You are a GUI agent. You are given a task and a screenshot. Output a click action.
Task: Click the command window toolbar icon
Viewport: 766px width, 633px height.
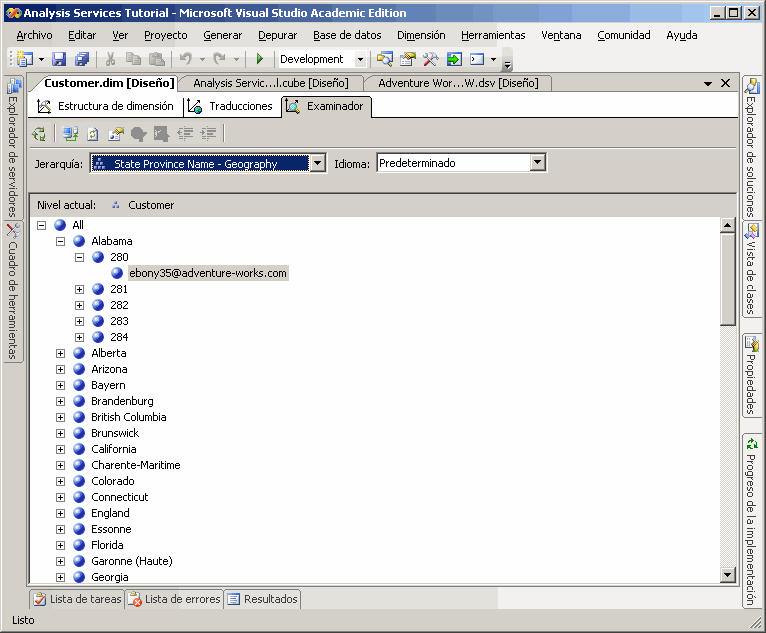pyautogui.click(x=477, y=60)
